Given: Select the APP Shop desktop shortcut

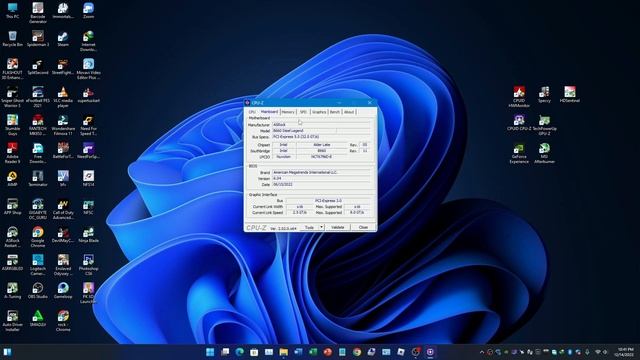Looking at the screenshot, I should (12, 207).
